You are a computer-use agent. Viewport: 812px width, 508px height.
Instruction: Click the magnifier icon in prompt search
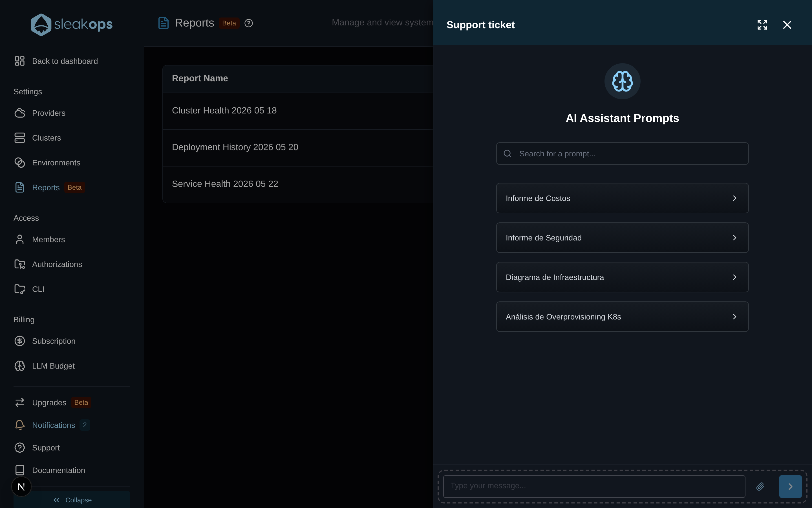[x=508, y=154]
